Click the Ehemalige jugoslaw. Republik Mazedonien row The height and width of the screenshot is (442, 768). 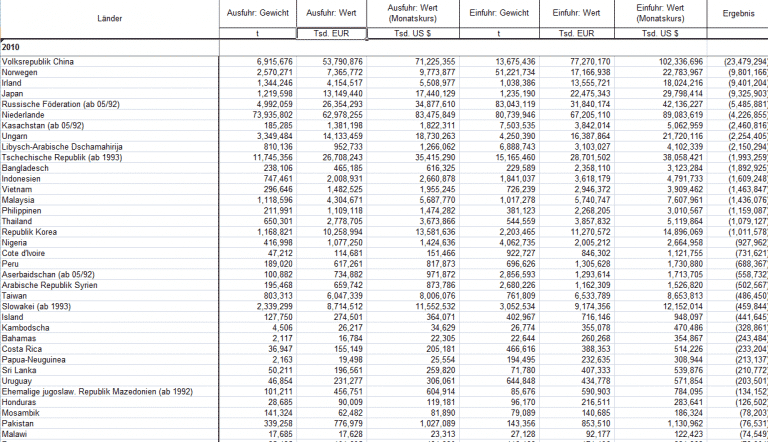97,391
